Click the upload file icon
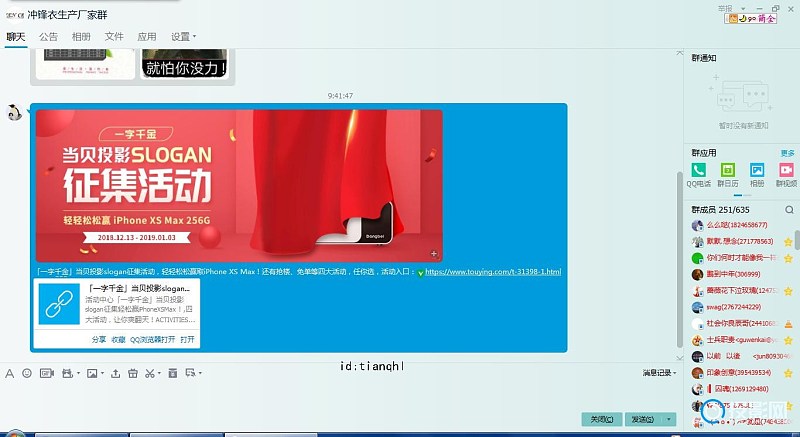Screen dimensions: 800x437 tap(116, 374)
